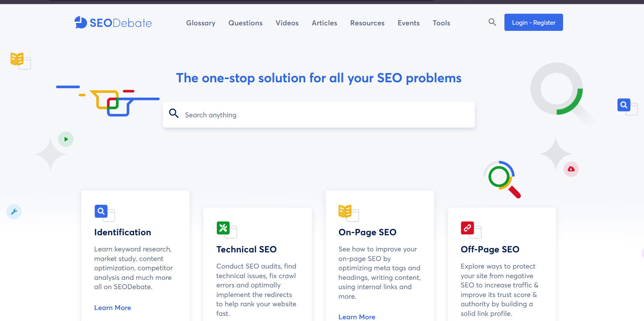The height and width of the screenshot is (321, 644).
Task: Select Events in the navigation bar
Action: [x=408, y=23]
